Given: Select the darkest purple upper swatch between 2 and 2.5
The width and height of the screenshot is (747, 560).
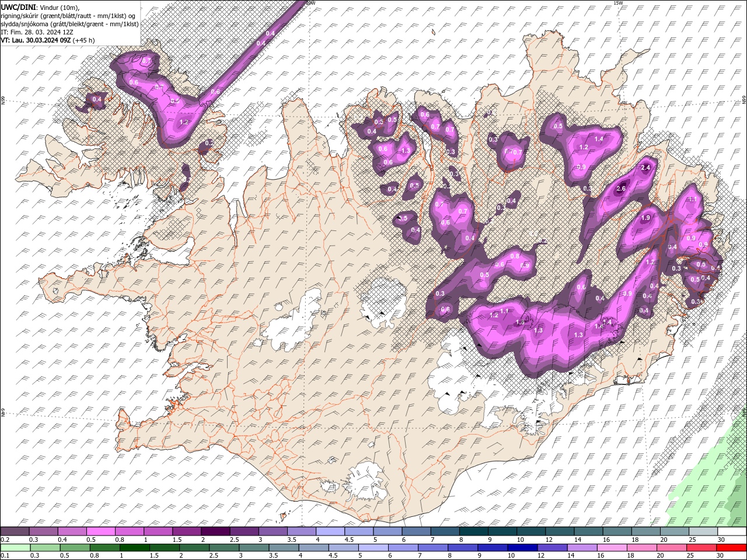Looking at the screenshot, I should (215, 531).
